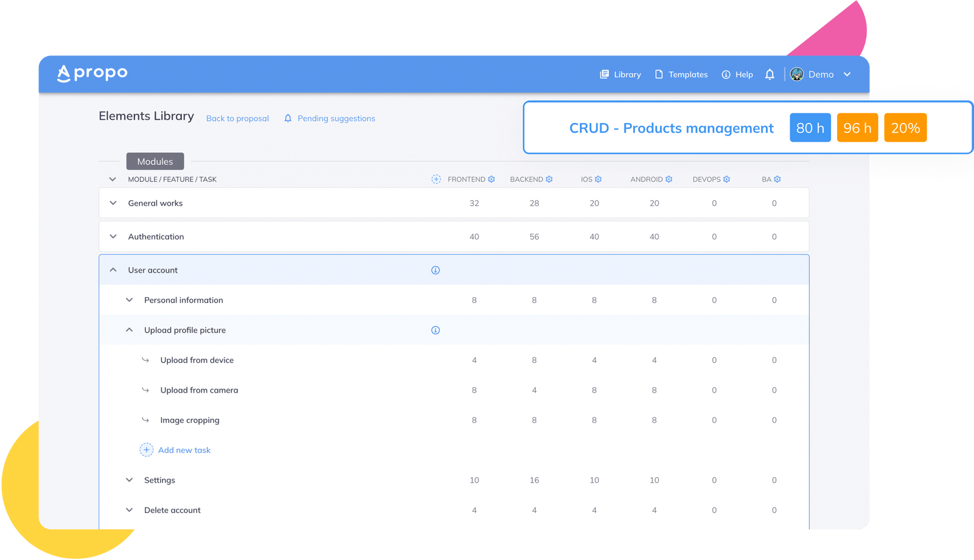Click the DEVOPS column header
The height and width of the screenshot is (560, 974).
pos(707,179)
